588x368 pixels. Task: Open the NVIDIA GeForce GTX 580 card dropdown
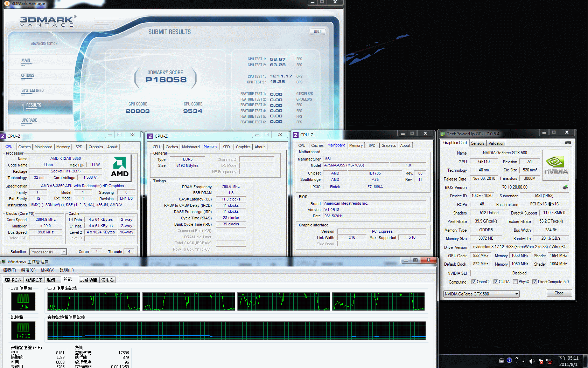[481, 294]
